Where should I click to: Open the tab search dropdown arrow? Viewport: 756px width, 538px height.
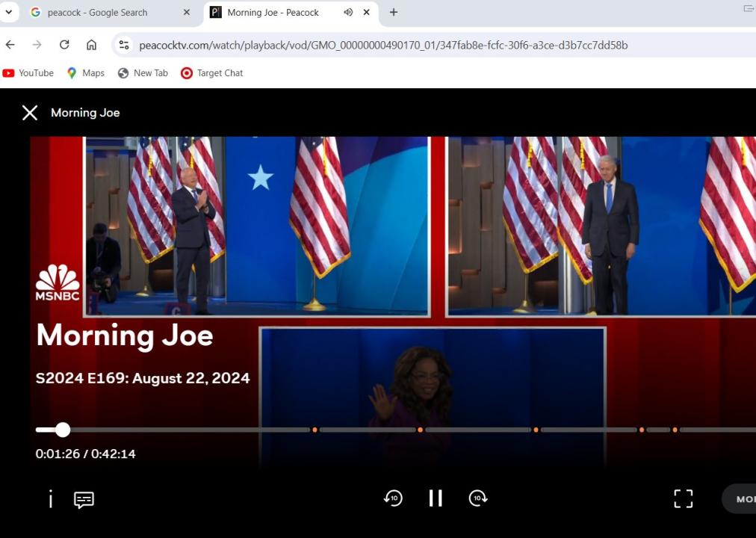click(x=9, y=12)
